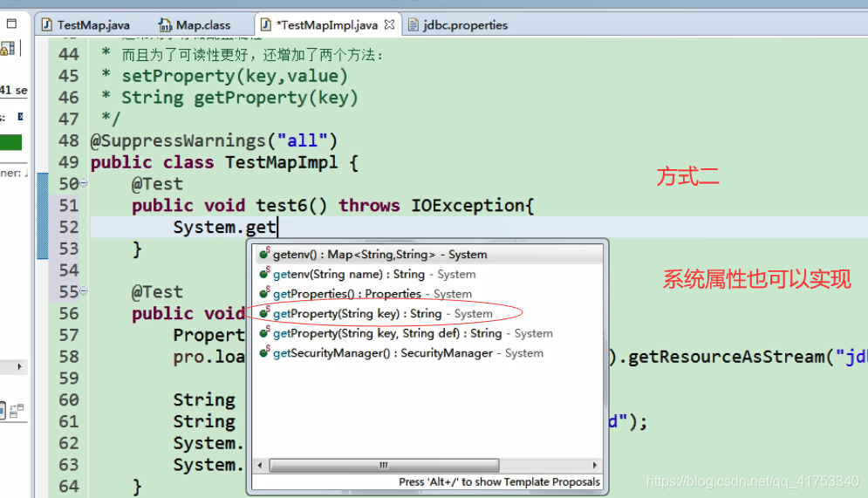Click the green JUnit progress bar
Viewport: 868px width, 498px height.
click(11, 142)
